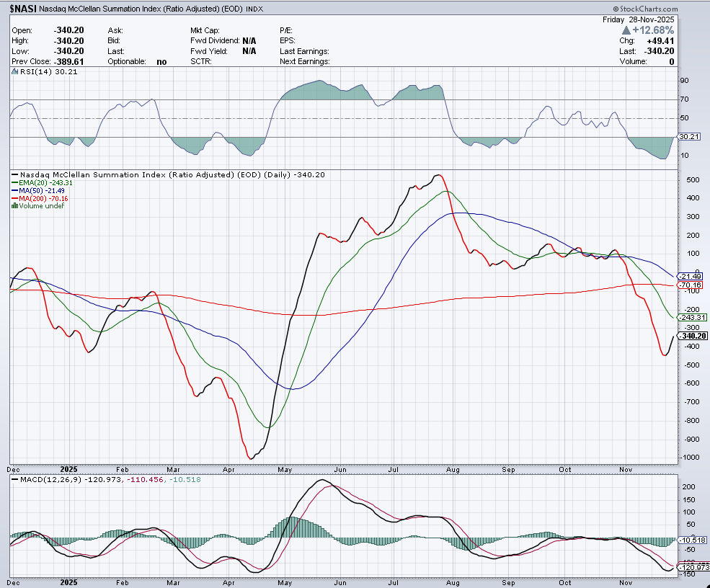Viewport: 710px width, 588px height.
Task: Click the Prev Close value -389.61
Action: [68, 61]
